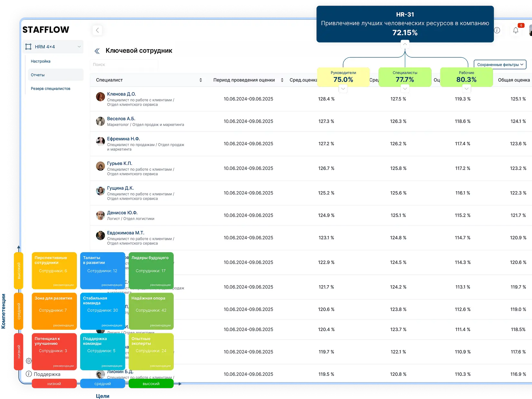Viewport: 532px width, 399px height.
Task: Expand the HRM 4×4 sidebar dropdown
Action: (79, 47)
